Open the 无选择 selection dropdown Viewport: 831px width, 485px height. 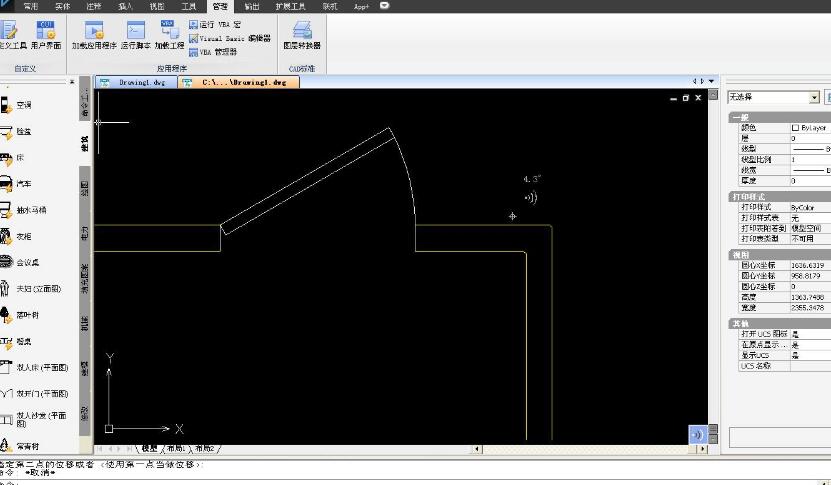814,97
